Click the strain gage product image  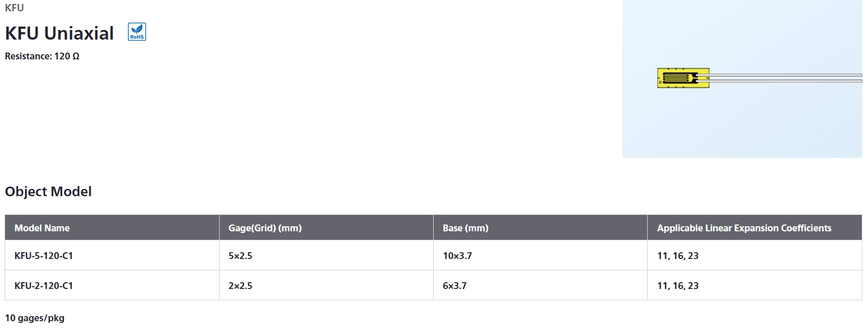[742, 79]
